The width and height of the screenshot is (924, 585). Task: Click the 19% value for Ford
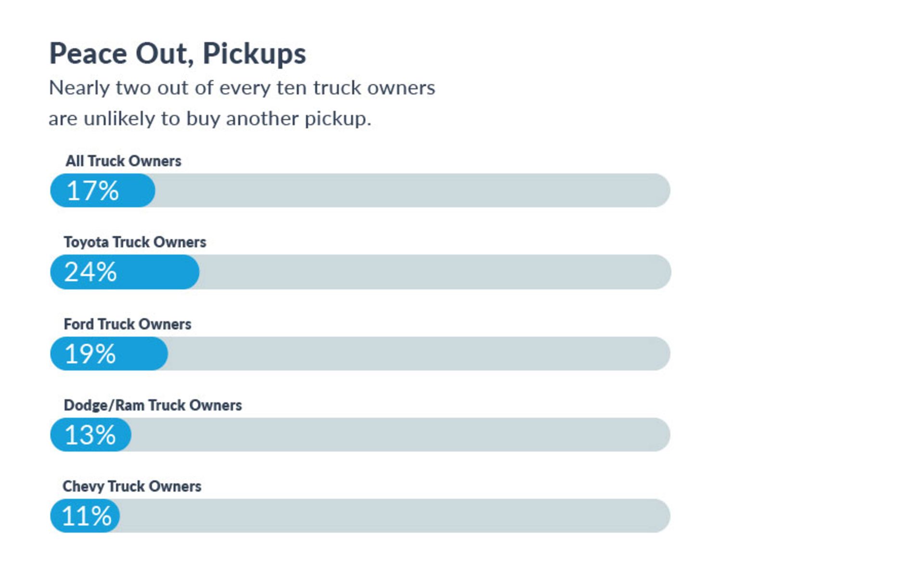coord(90,354)
